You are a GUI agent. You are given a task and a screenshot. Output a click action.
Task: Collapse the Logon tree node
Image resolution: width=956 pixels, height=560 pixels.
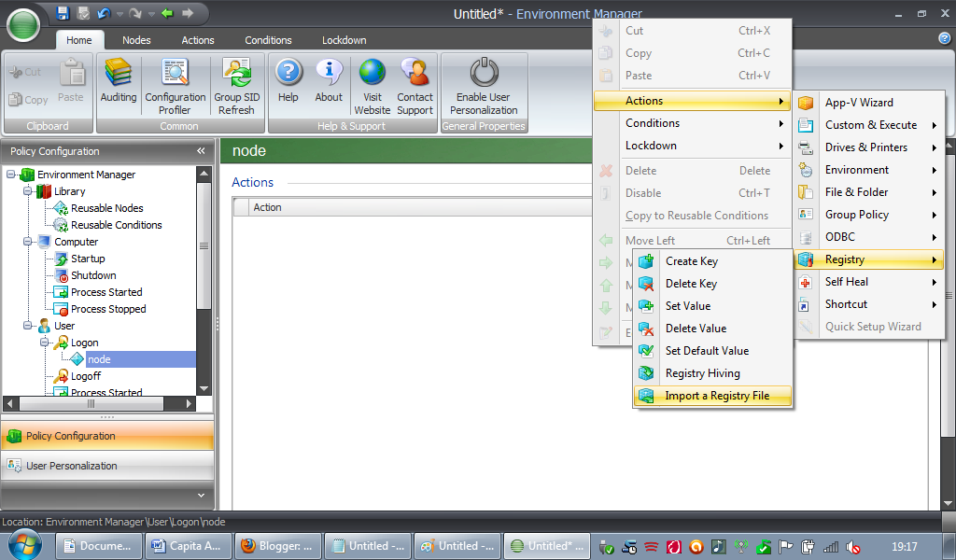(x=45, y=343)
